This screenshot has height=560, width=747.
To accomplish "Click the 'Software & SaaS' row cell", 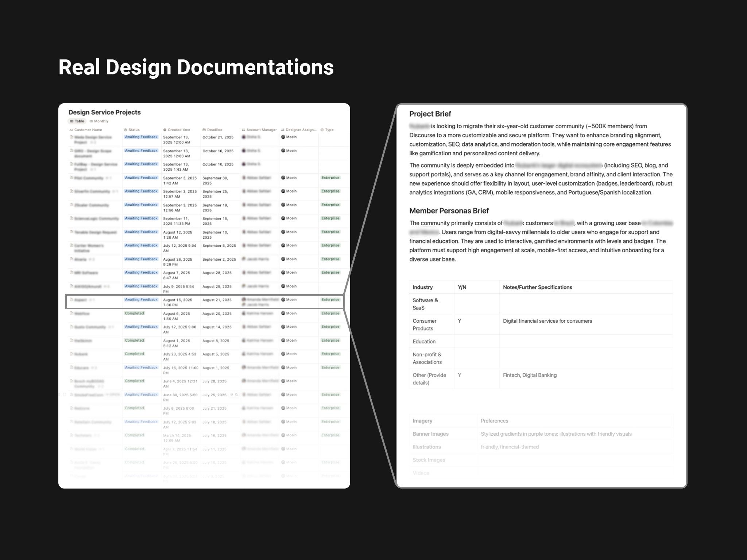I will point(432,304).
